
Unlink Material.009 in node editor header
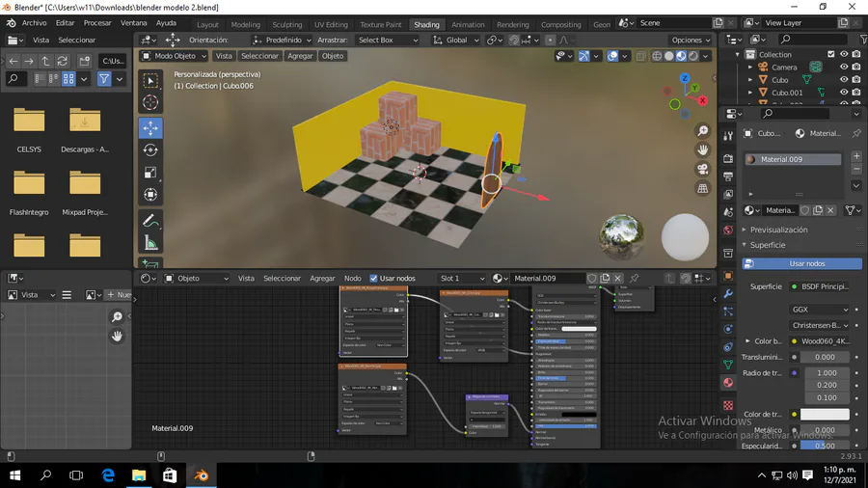618,279
